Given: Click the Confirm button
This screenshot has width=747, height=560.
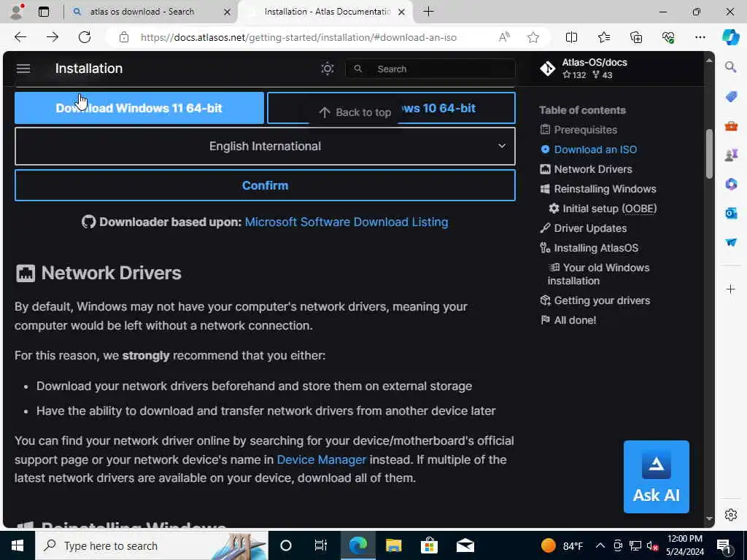Looking at the screenshot, I should click(265, 185).
